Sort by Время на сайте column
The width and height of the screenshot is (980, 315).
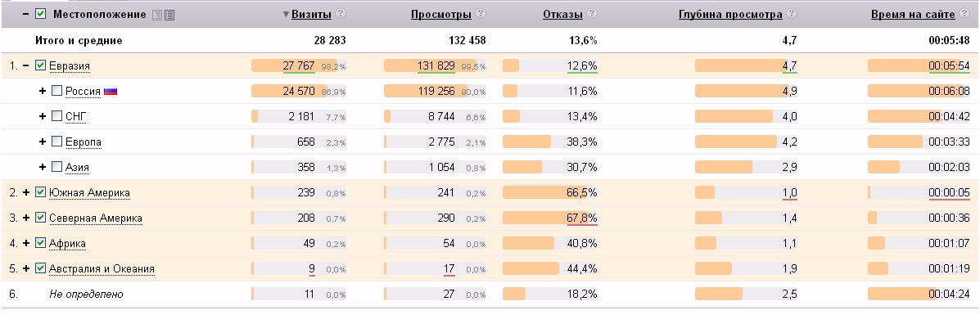[913, 15]
